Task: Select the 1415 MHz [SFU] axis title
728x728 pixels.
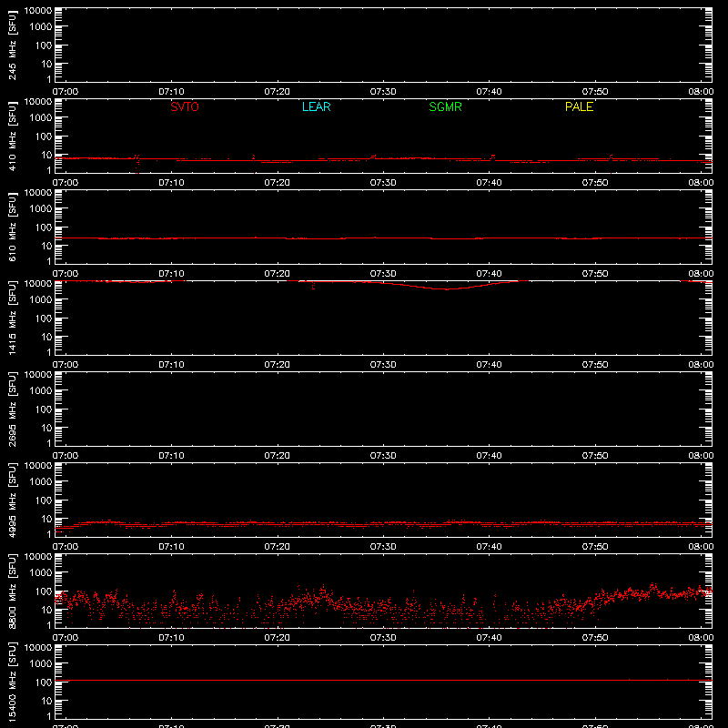Action: point(12,318)
